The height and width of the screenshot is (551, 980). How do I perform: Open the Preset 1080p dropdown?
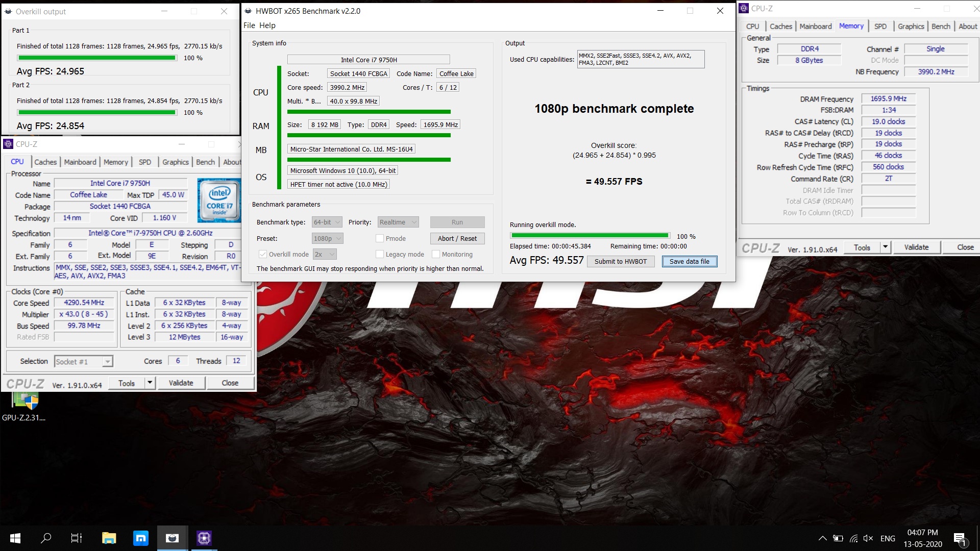pos(327,238)
